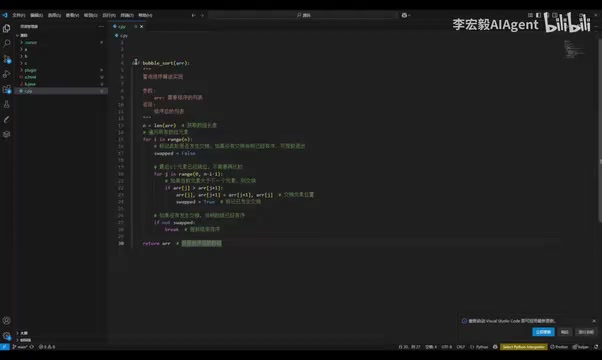Open the Testing flask view
Screen dimensions: 602x360
(7, 104)
